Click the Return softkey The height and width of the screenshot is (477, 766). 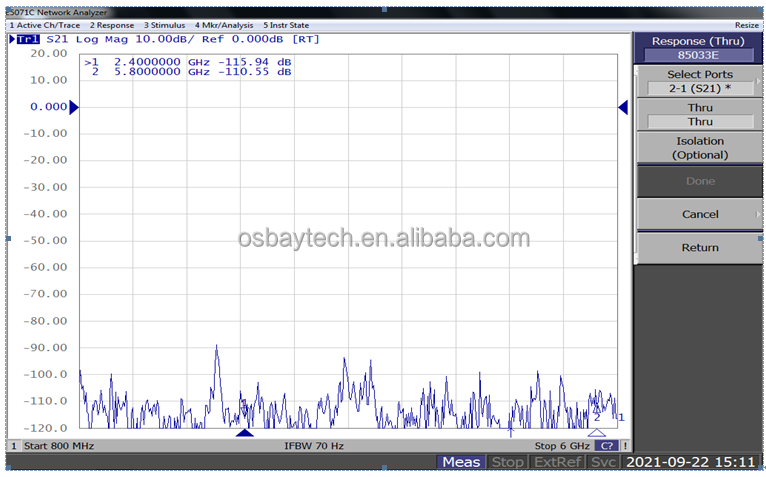pyautogui.click(x=700, y=248)
